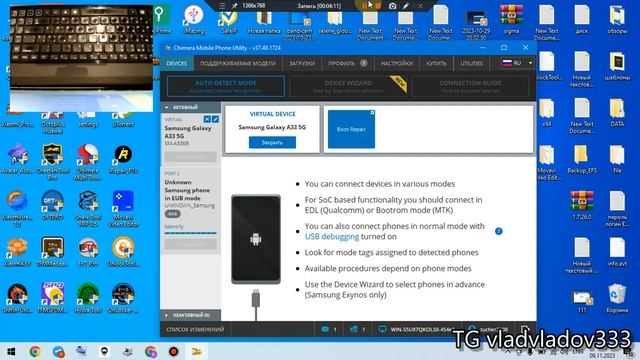Screen dimensions: 640x360
Task: Open the Backup_EFS folder on desktop
Action: pyautogui.click(x=582, y=159)
